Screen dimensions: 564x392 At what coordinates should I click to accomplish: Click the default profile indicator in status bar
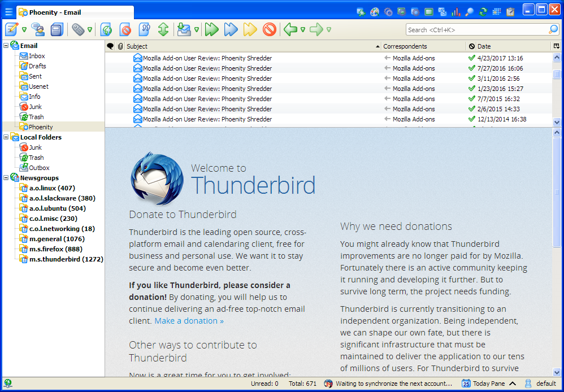(x=541, y=384)
